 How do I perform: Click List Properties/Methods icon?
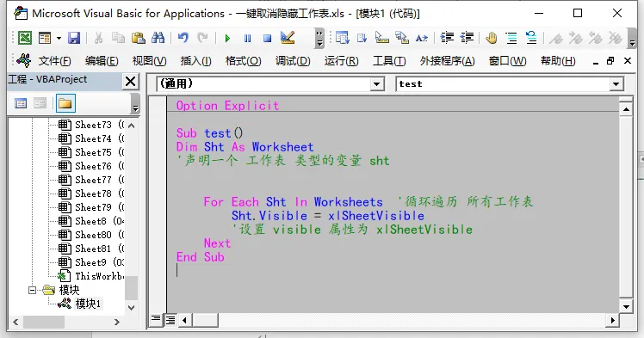coord(342,38)
